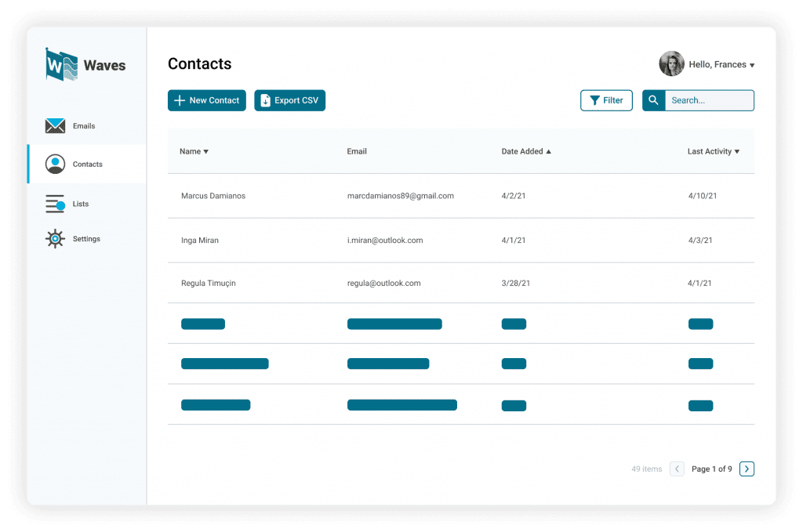Sort by Last Activity column arrow
This screenshot has width=803, height=532.
pos(737,151)
